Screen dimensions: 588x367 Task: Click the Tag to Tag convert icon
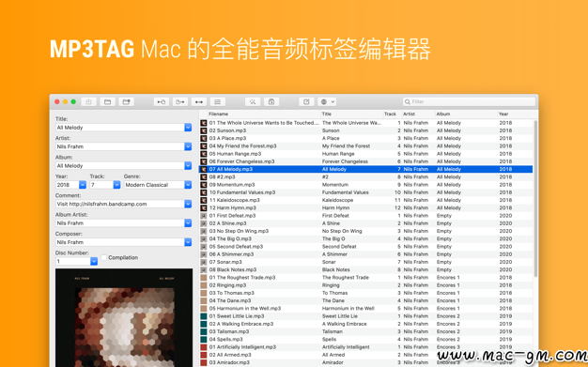[199, 101]
